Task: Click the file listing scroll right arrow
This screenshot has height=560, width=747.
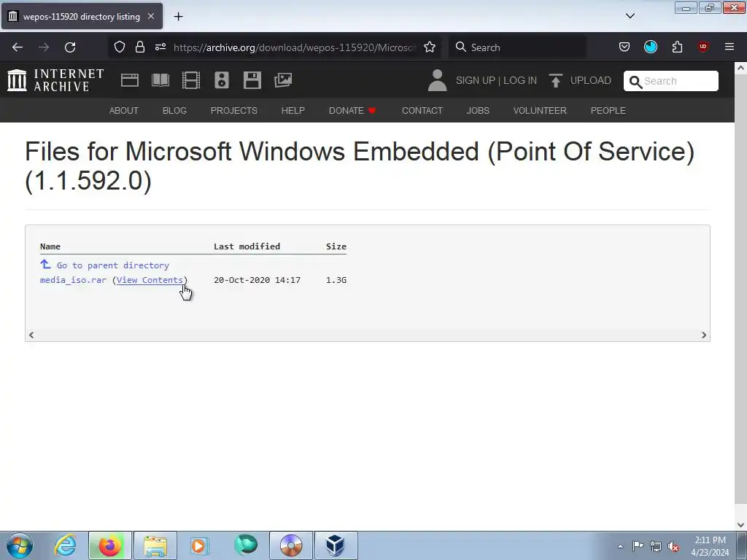Action: (x=704, y=335)
